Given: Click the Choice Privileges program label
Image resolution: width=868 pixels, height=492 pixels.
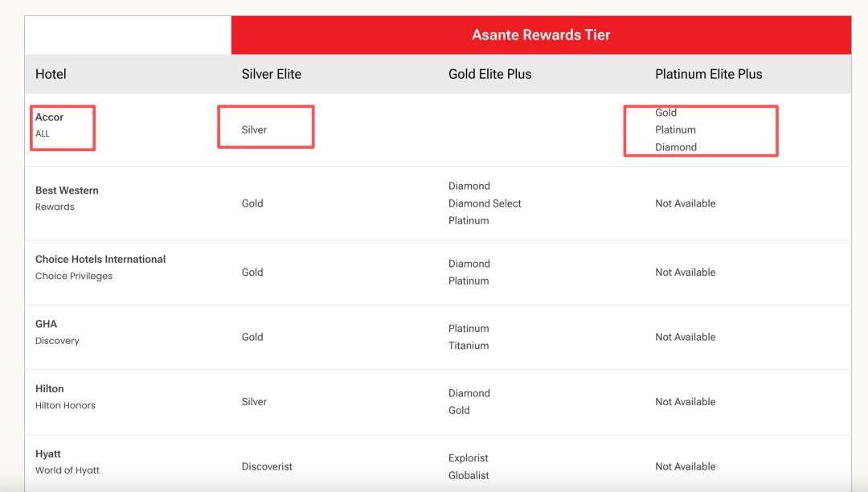Looking at the screenshot, I should click(x=74, y=277).
